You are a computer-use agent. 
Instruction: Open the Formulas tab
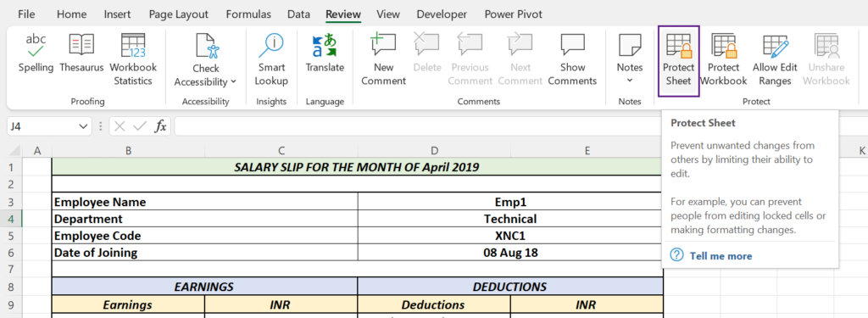[248, 14]
